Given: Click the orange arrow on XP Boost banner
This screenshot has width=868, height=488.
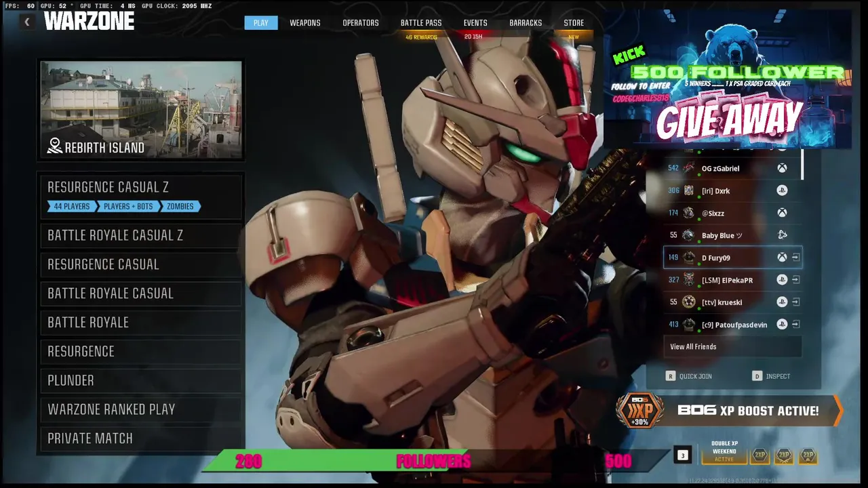Looking at the screenshot, I should click(x=837, y=411).
